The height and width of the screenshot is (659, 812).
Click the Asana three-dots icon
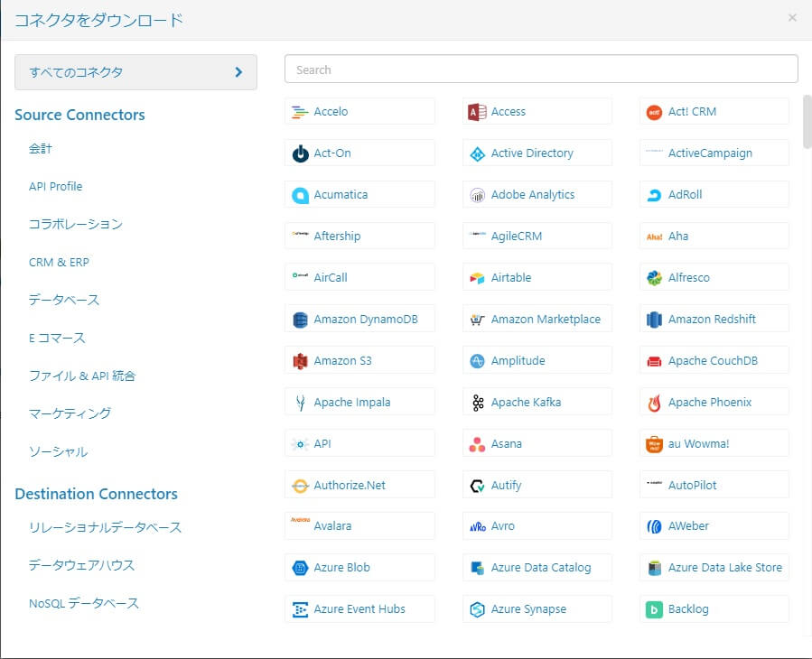pos(477,444)
